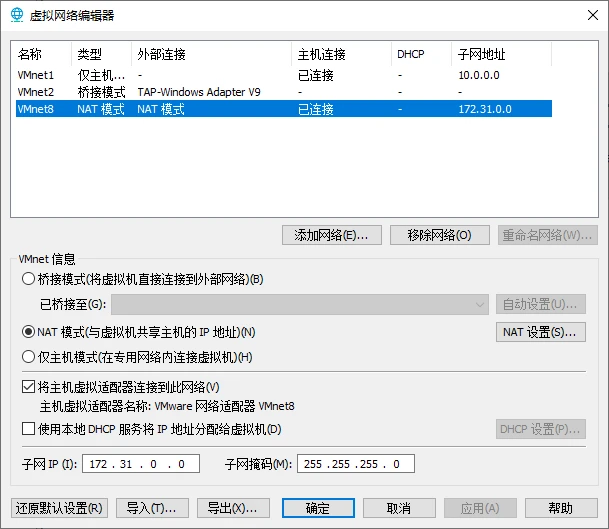Image resolution: width=609 pixels, height=529 pixels.
Task: Click 还原默认设置(R) button
Action: pos(59,508)
